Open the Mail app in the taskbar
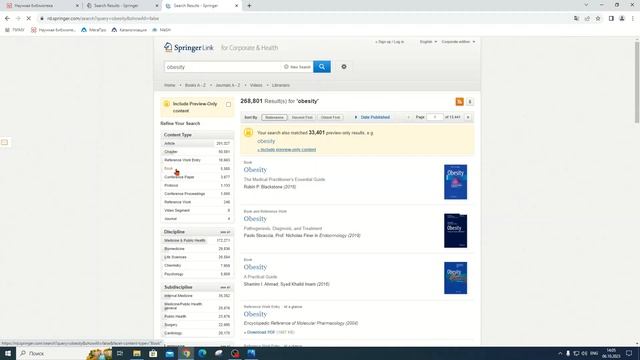 169,353
